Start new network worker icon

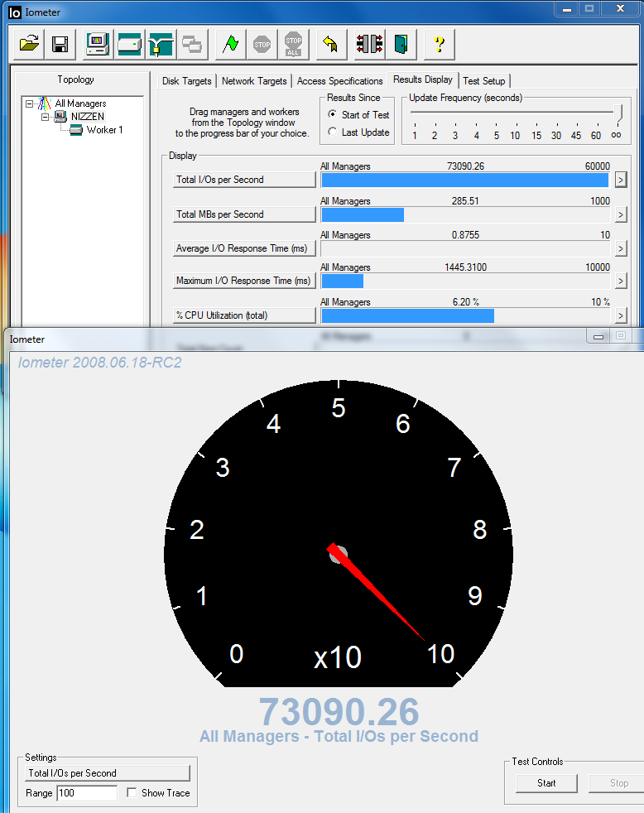(x=161, y=44)
